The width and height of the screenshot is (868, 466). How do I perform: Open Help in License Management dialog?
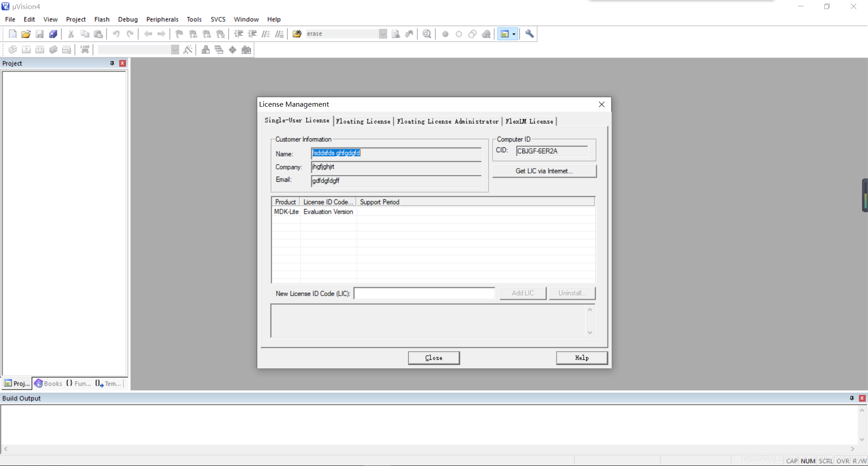coord(582,358)
